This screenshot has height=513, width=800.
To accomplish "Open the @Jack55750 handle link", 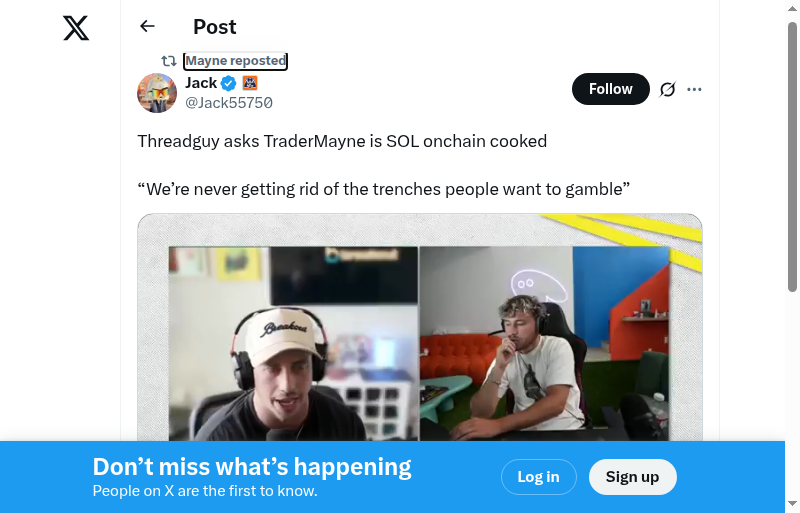I will pos(229,103).
